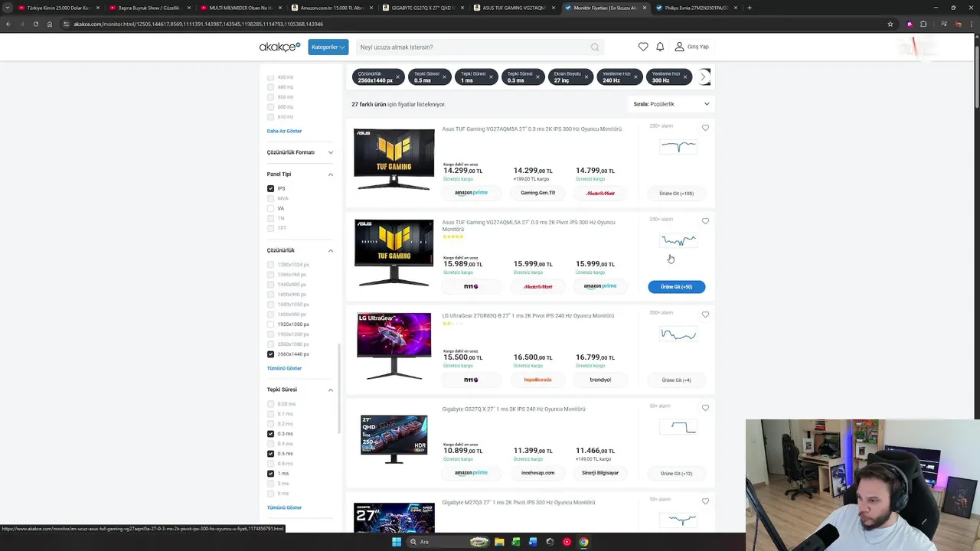This screenshot has width=980, height=551.
Task: Reload the page in browser toolbar
Action: point(35,24)
